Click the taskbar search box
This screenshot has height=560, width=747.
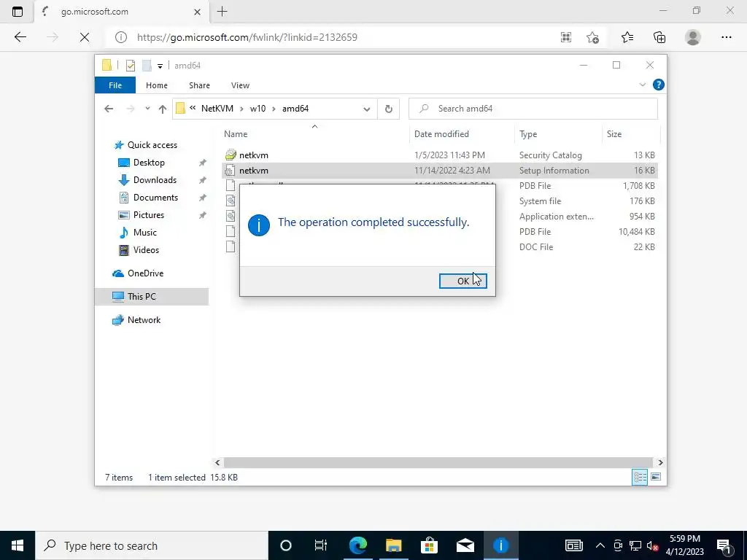[x=152, y=545]
